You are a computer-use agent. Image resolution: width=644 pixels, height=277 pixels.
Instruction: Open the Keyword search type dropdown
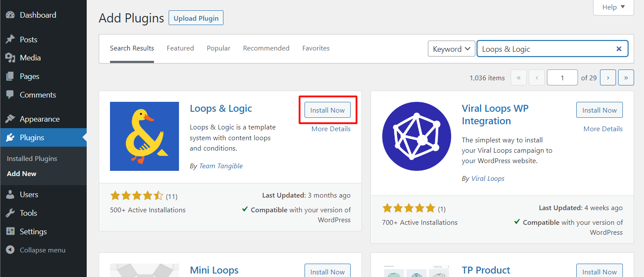(451, 49)
